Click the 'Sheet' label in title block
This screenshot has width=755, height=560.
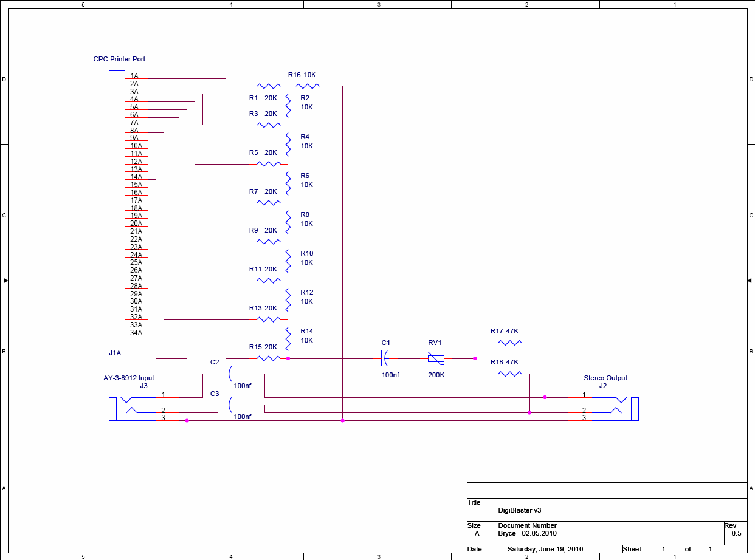[632, 549]
